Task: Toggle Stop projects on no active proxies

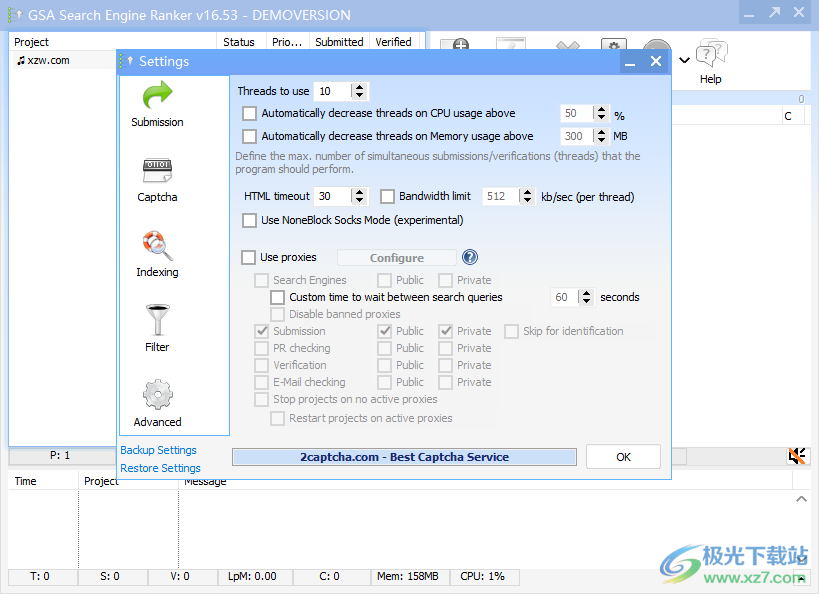Action: click(x=261, y=399)
